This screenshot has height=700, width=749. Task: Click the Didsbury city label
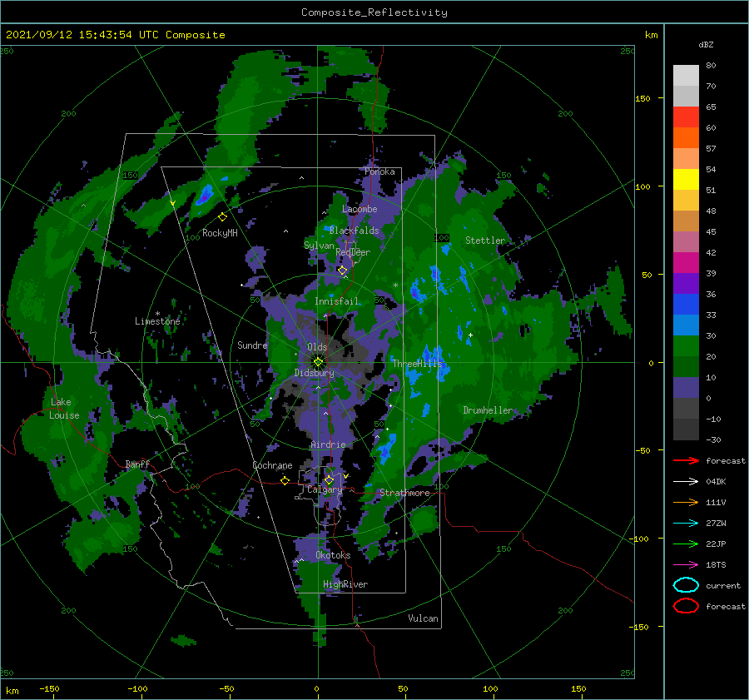coord(314,373)
